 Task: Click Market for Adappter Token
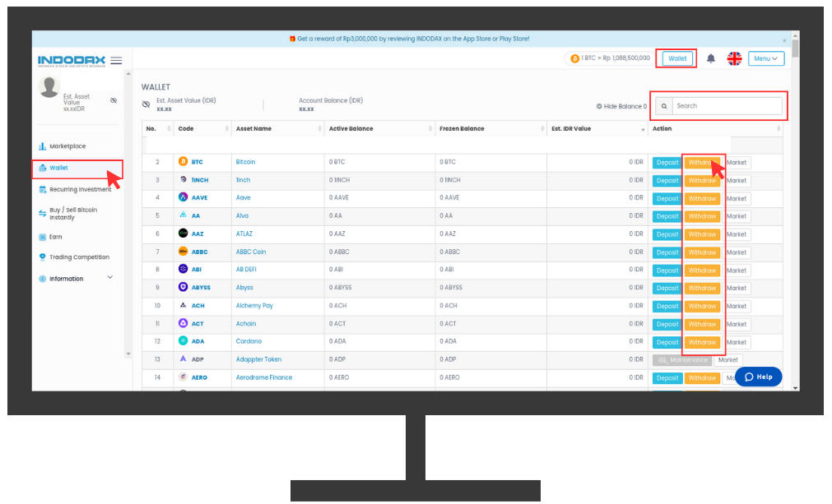[x=728, y=360]
